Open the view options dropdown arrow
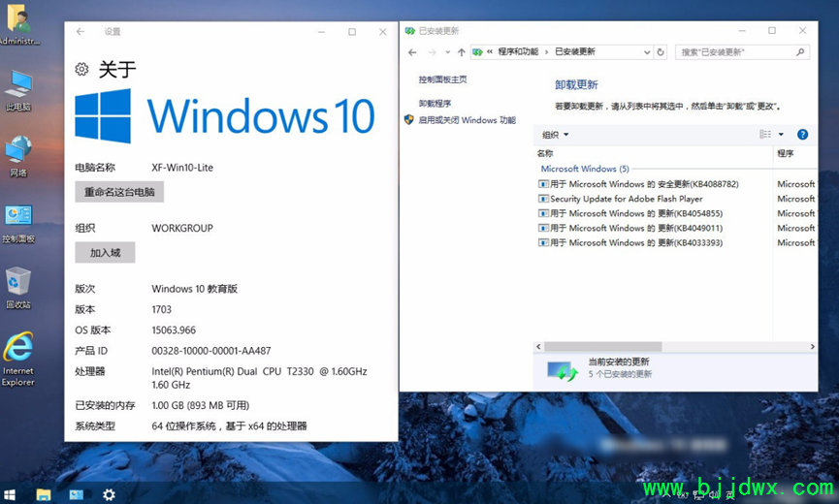This screenshot has width=839, height=504. [781, 134]
